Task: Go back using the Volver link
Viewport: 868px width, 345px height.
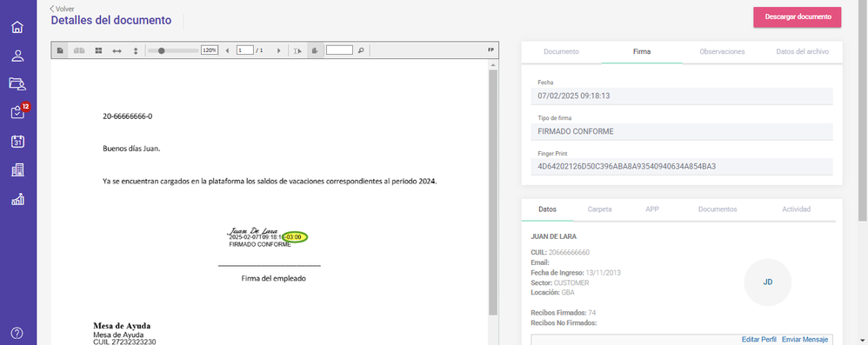Action: 62,9
